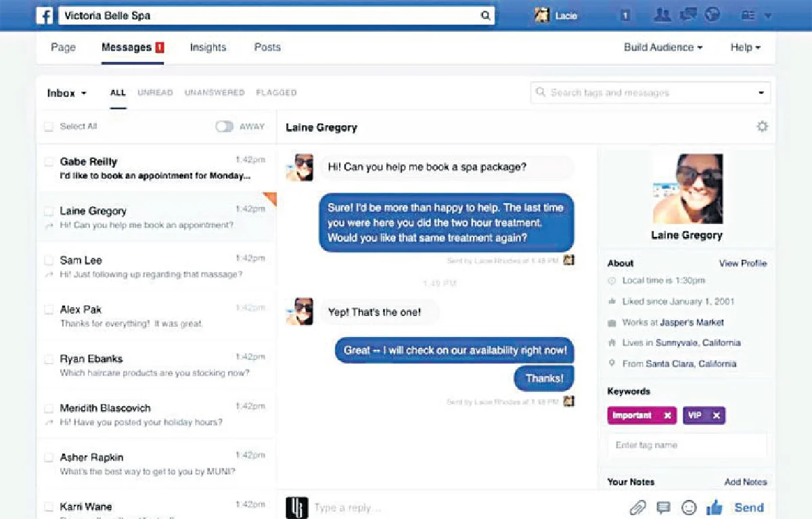Switch to the Page tab
The width and height of the screenshot is (812, 519).
63,47
